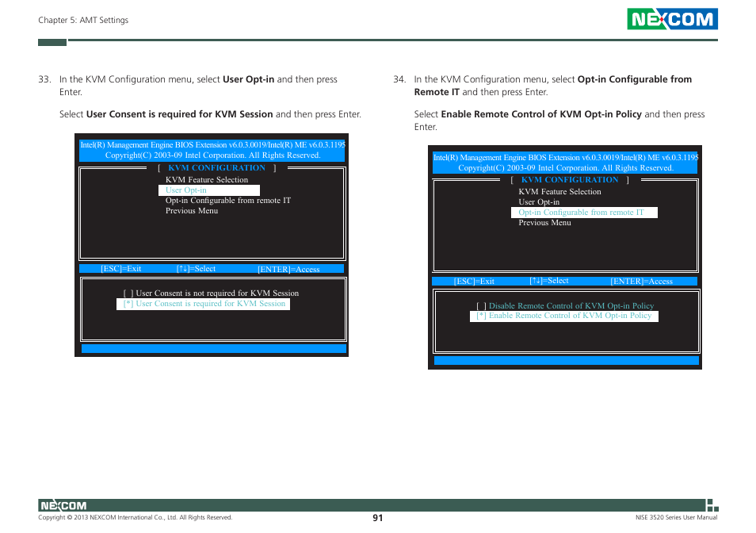This screenshot has height=533, width=756.
Task: Click the bold User Opt-in text in step 33
Action: coord(248,79)
